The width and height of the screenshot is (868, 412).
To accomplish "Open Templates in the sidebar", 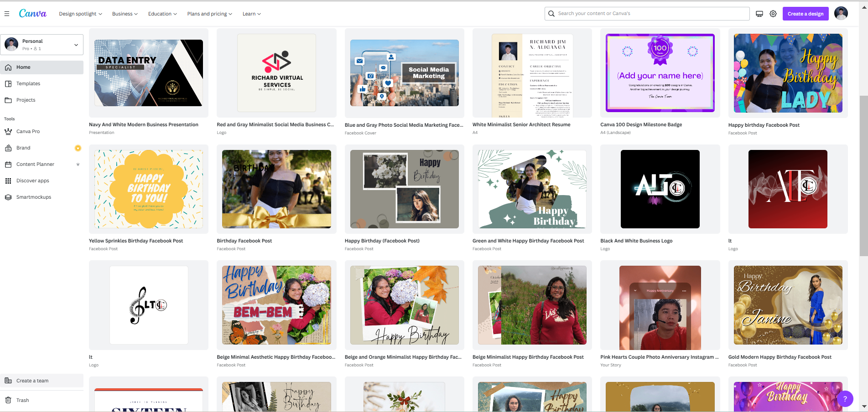I will click(x=42, y=84).
